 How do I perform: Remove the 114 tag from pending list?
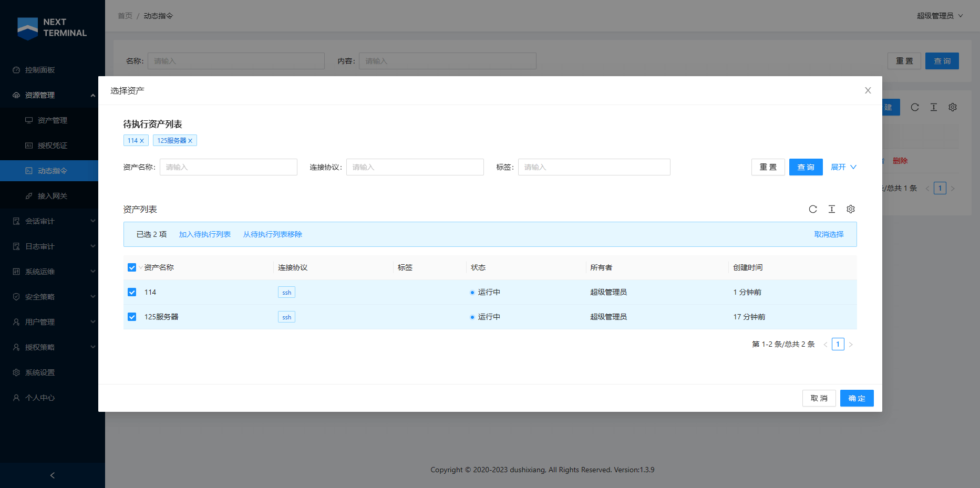pyautogui.click(x=142, y=141)
